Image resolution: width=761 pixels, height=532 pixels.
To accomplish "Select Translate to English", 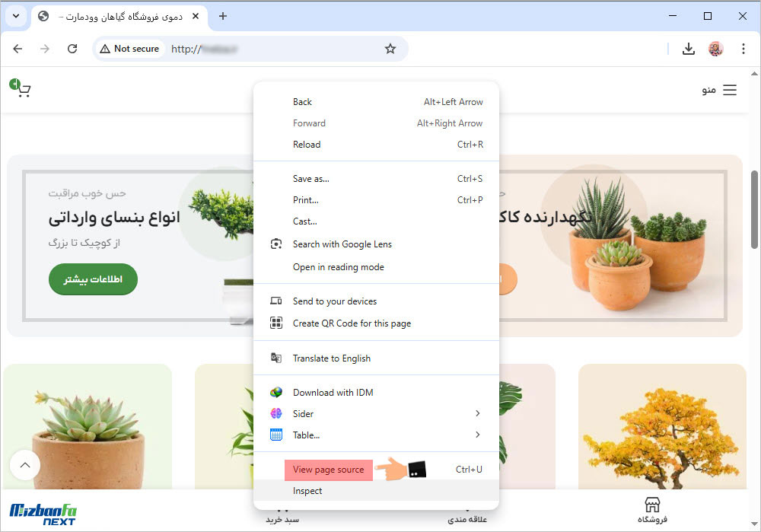I will [x=331, y=358].
